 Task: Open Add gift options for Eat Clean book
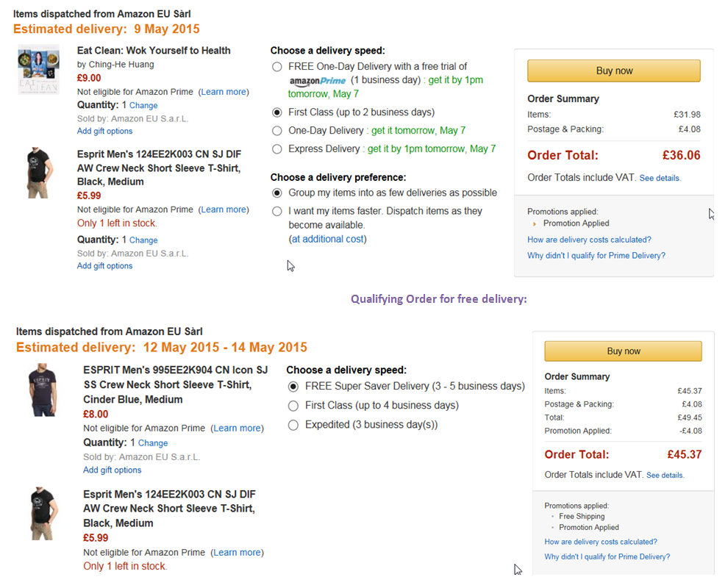click(104, 132)
